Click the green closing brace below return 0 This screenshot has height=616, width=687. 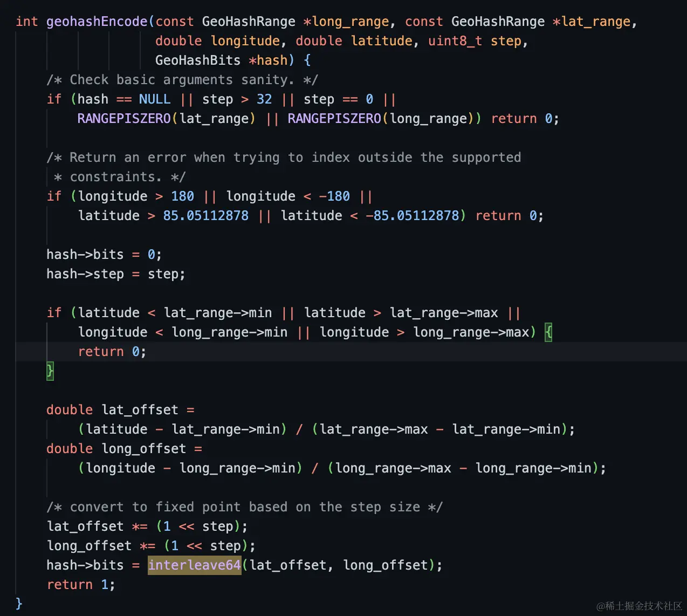49,371
